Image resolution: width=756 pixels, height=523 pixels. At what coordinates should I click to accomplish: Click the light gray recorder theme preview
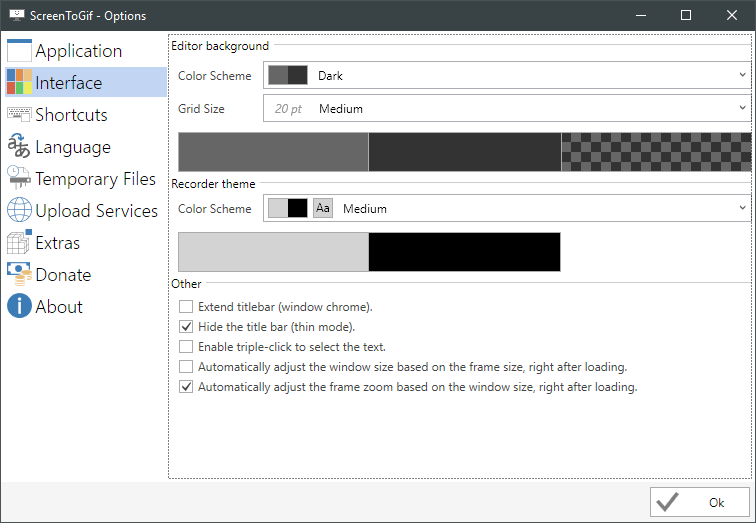[273, 252]
